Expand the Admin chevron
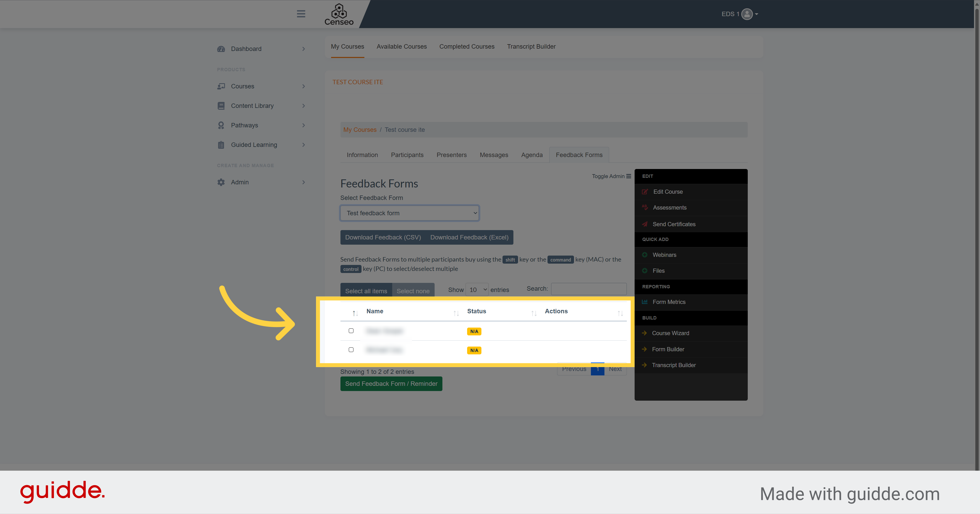980x514 pixels. 304,183
